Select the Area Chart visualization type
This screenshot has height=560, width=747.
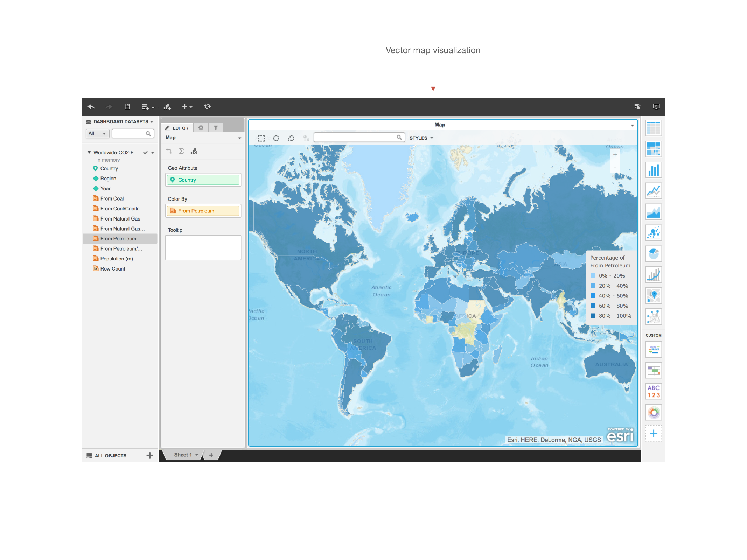pyautogui.click(x=654, y=212)
